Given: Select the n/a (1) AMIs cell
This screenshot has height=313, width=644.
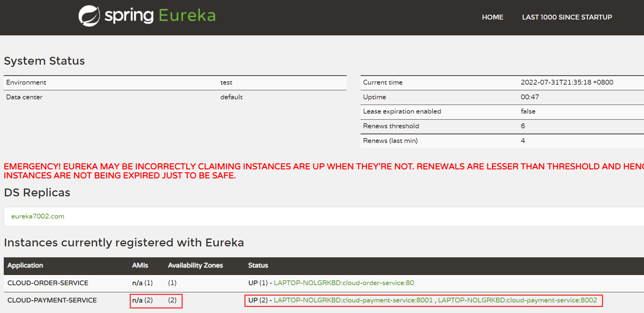Looking at the screenshot, I should tap(142, 283).
